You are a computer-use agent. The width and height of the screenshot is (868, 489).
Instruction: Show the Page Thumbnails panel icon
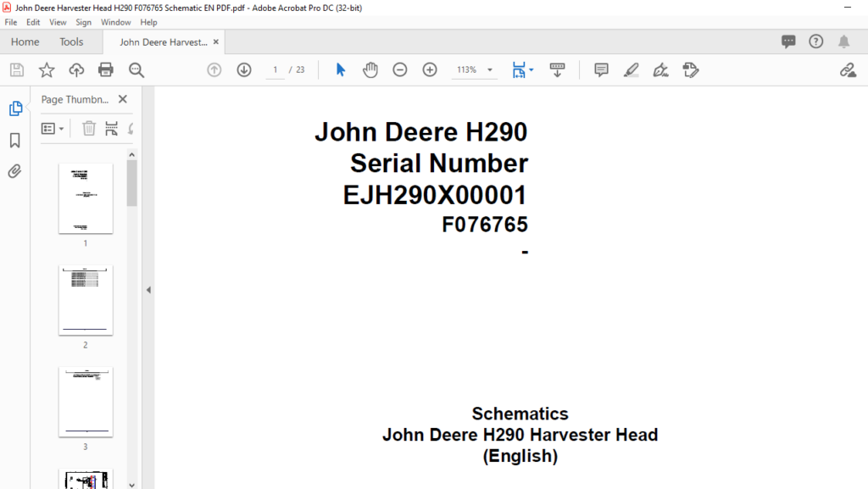[x=15, y=108]
